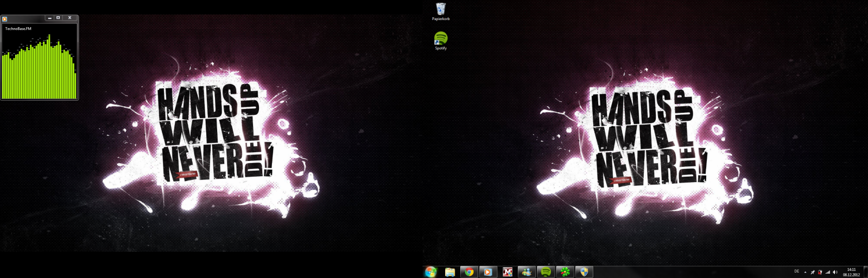Viewport: 868px width, 278px height.
Task: Click the network signal bars tray icon
Action: pyautogui.click(x=828, y=272)
